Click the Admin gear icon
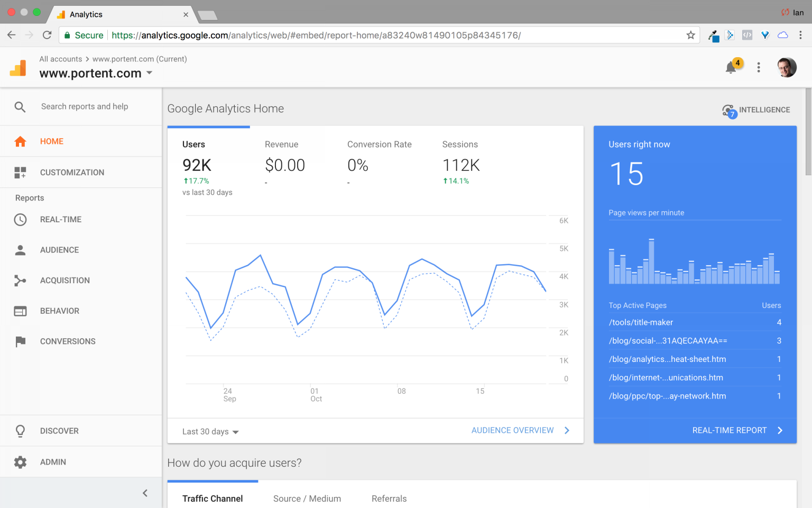812x508 pixels. (x=20, y=462)
